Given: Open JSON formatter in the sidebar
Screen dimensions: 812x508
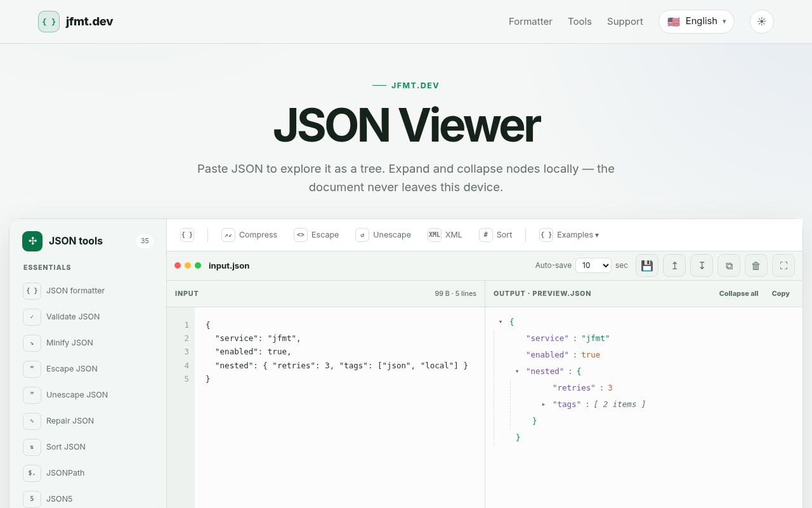Looking at the screenshot, I should tap(88, 291).
